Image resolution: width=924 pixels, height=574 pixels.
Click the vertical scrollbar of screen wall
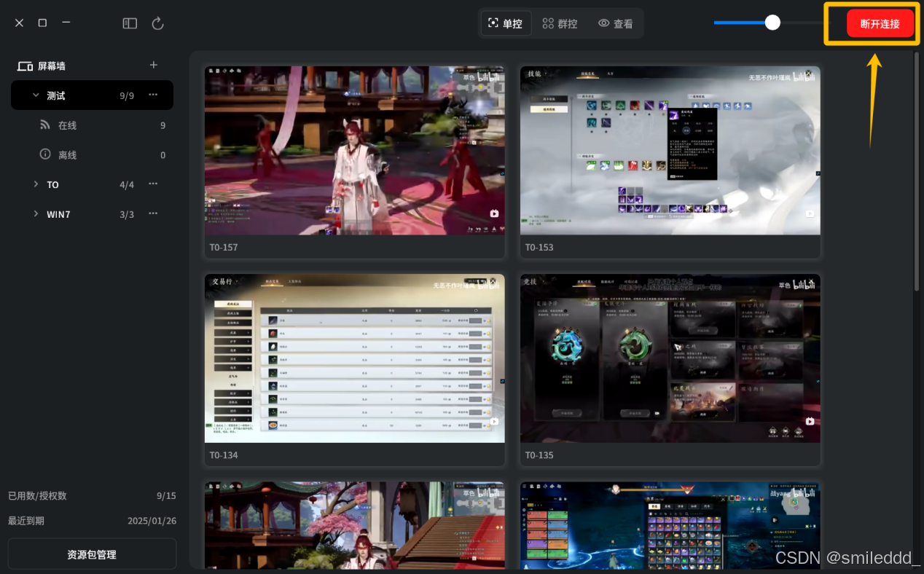916,171
